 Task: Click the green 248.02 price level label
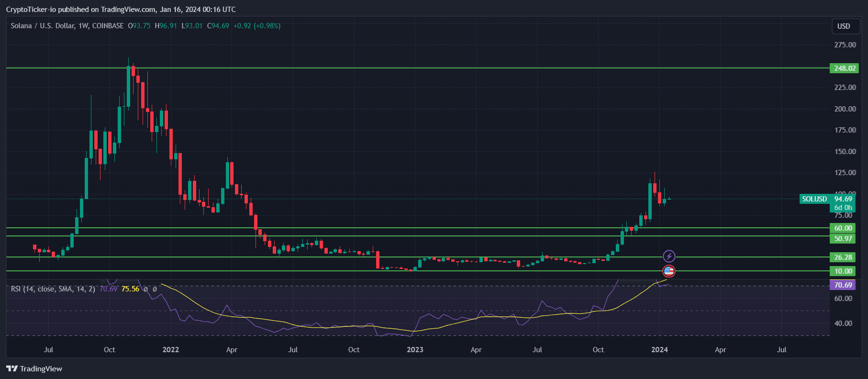tap(844, 68)
